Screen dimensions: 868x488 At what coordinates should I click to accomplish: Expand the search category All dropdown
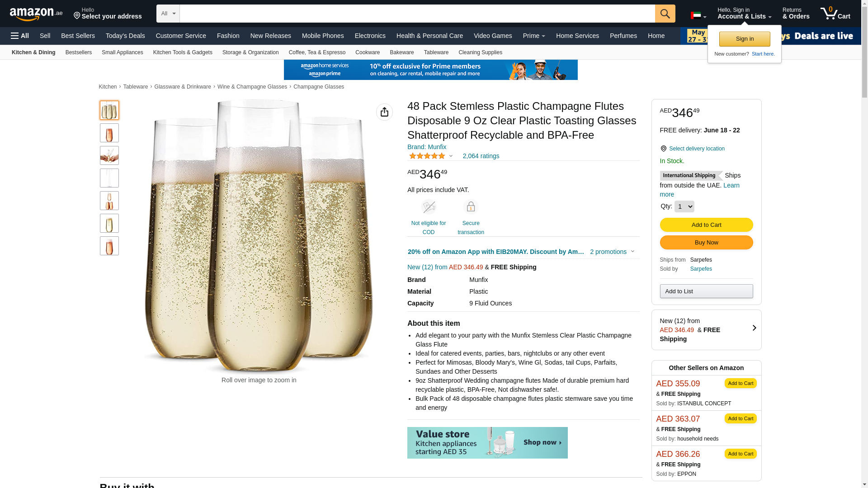tap(168, 14)
